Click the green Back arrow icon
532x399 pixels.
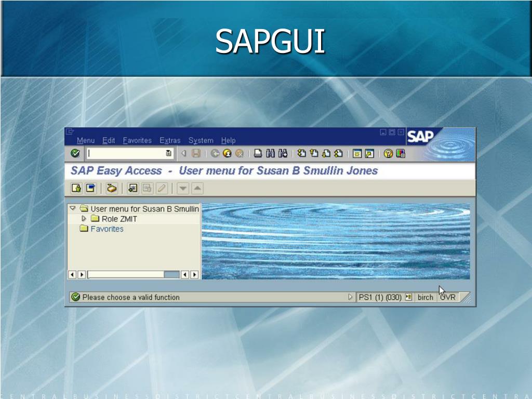(215, 153)
